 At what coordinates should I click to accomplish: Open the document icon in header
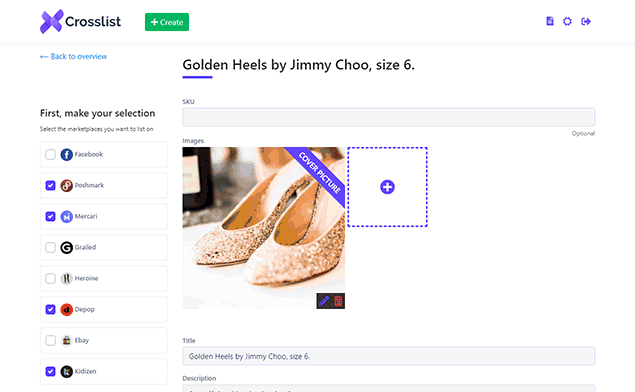pyautogui.click(x=550, y=21)
